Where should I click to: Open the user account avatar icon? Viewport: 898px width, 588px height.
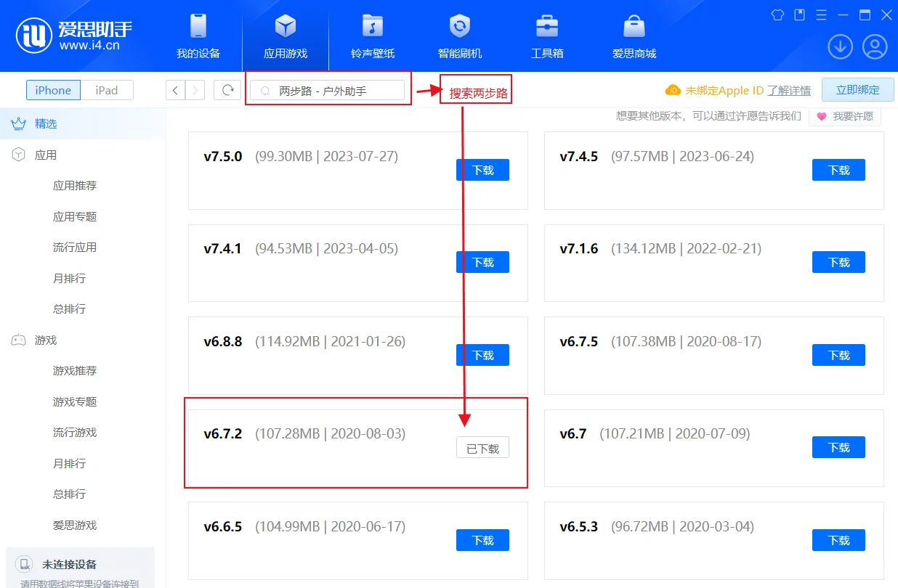pyautogui.click(x=875, y=47)
